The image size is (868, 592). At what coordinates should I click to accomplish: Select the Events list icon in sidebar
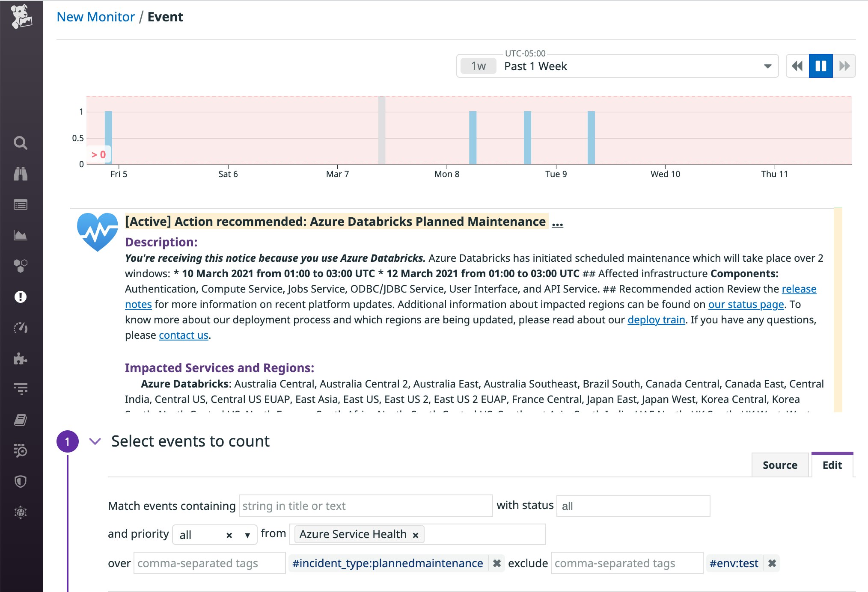21,204
